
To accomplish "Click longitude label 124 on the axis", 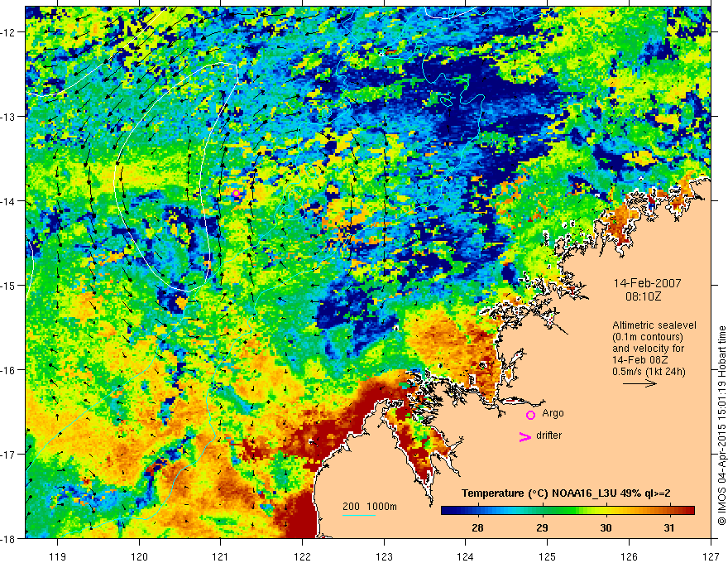I will 466,556.
